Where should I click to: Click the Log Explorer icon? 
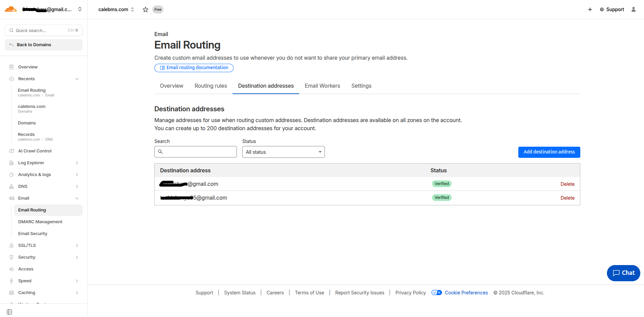11,163
